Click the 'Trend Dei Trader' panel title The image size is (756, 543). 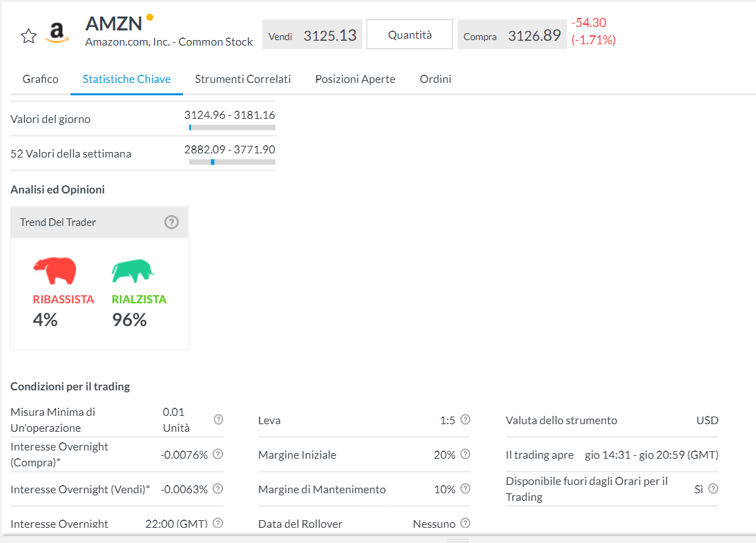(58, 222)
